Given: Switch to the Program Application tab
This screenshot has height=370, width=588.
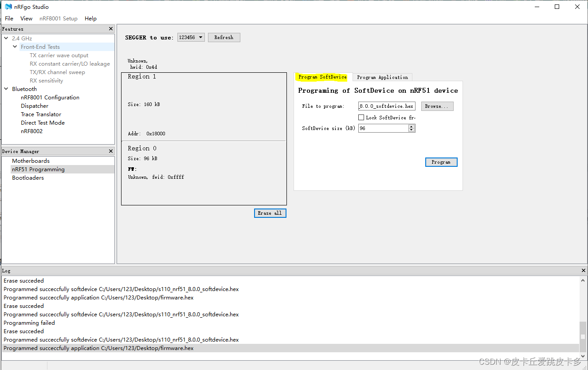Looking at the screenshot, I should (x=382, y=77).
